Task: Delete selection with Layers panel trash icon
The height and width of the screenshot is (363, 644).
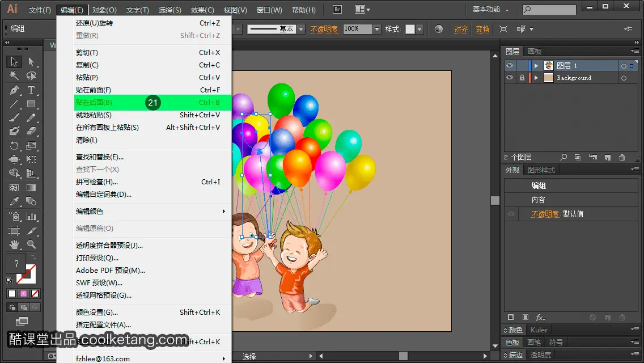Action: click(x=622, y=158)
